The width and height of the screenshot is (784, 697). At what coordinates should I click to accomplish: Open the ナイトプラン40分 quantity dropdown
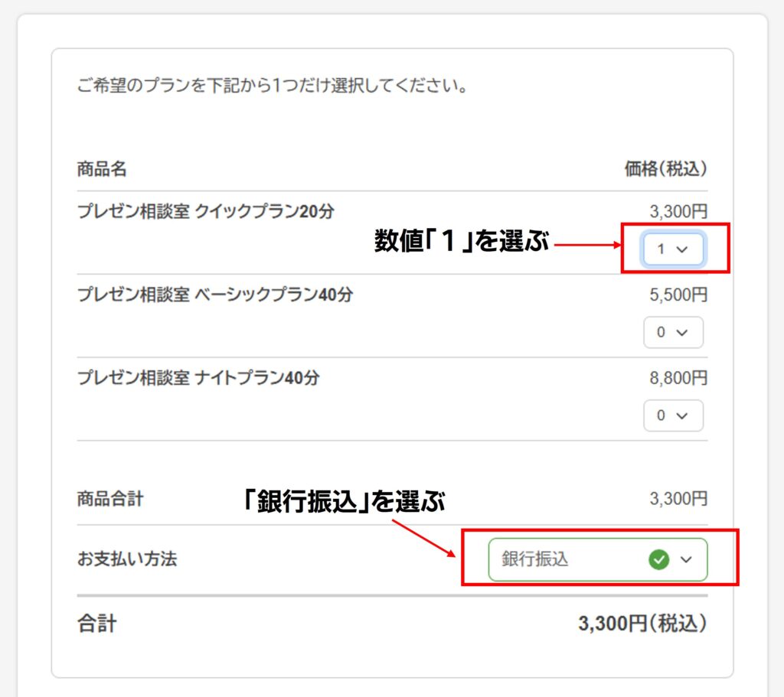[672, 415]
